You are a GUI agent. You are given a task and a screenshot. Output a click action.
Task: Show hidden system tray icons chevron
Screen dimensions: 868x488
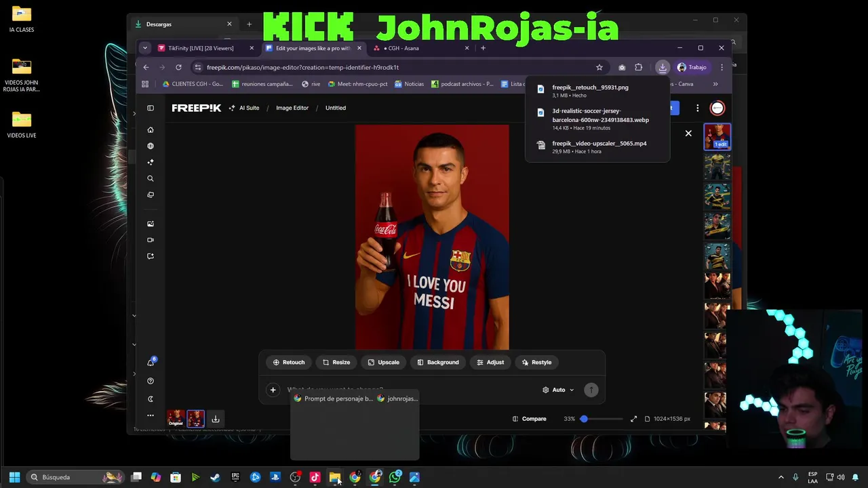pos(781,477)
